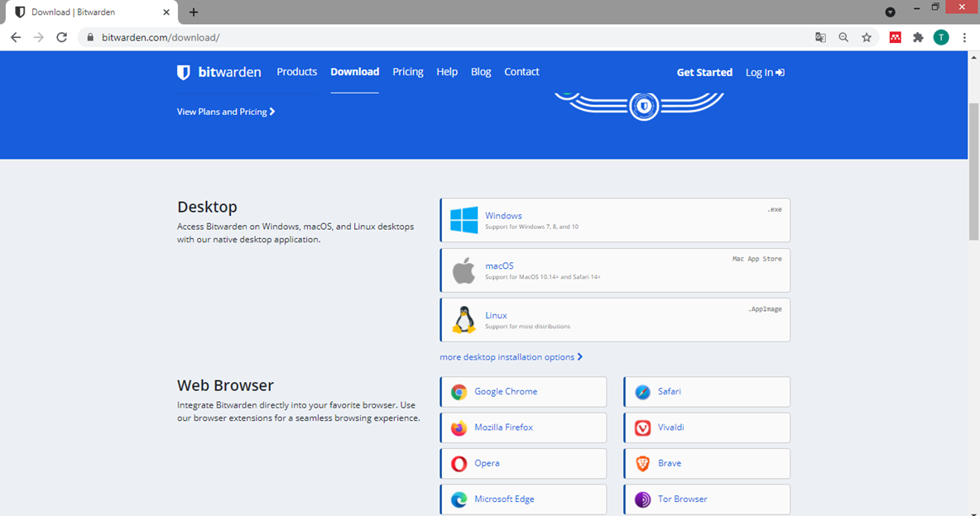Click the browser forward arrow

[x=39, y=37]
